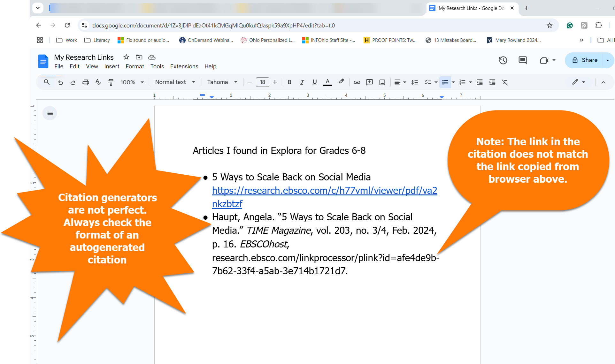The image size is (615, 364).
Task: Click the Share button
Action: [x=585, y=60]
